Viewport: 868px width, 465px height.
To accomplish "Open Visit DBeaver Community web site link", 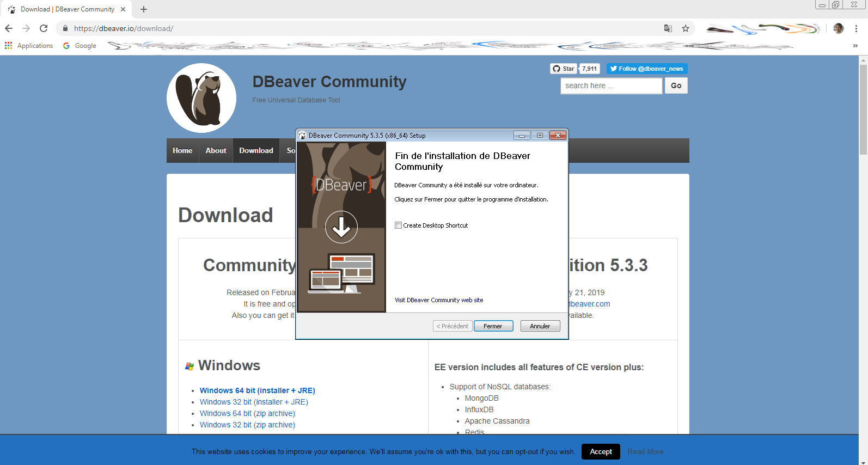I will coord(439,300).
